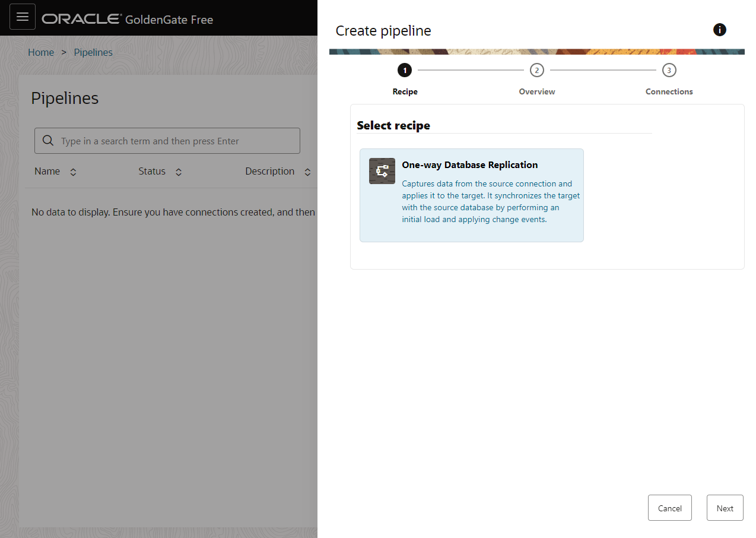Toggle sort arrows beside Status column
This screenshot has width=756, height=538.
pyautogui.click(x=179, y=172)
